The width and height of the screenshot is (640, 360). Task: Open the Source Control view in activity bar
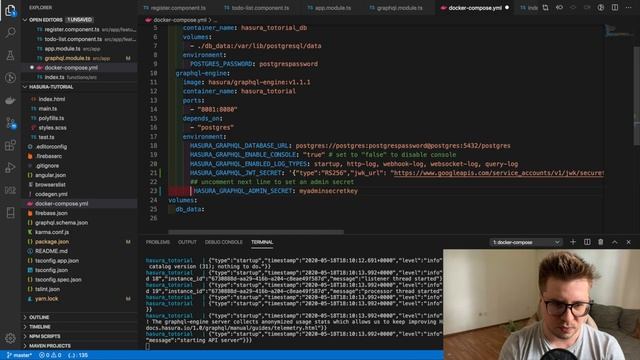pyautogui.click(x=10, y=122)
